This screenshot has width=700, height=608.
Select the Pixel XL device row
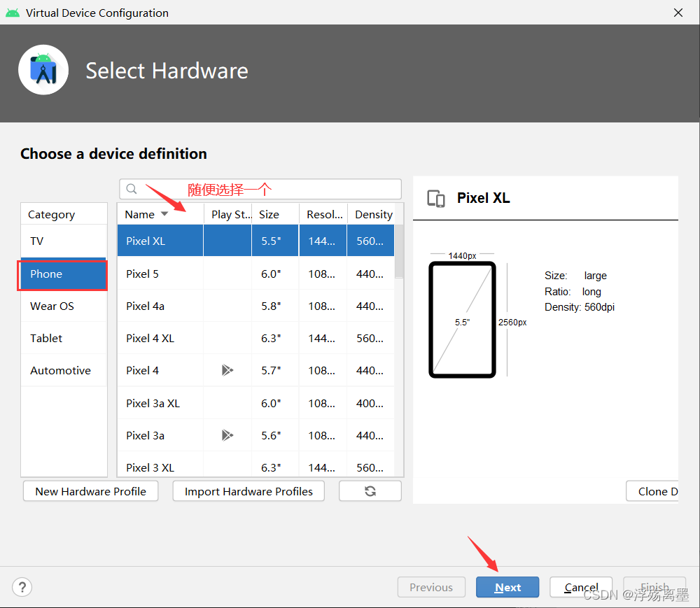click(255, 241)
